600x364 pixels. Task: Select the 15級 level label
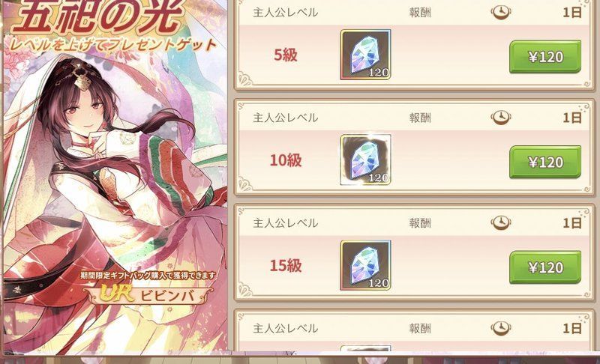(x=286, y=265)
